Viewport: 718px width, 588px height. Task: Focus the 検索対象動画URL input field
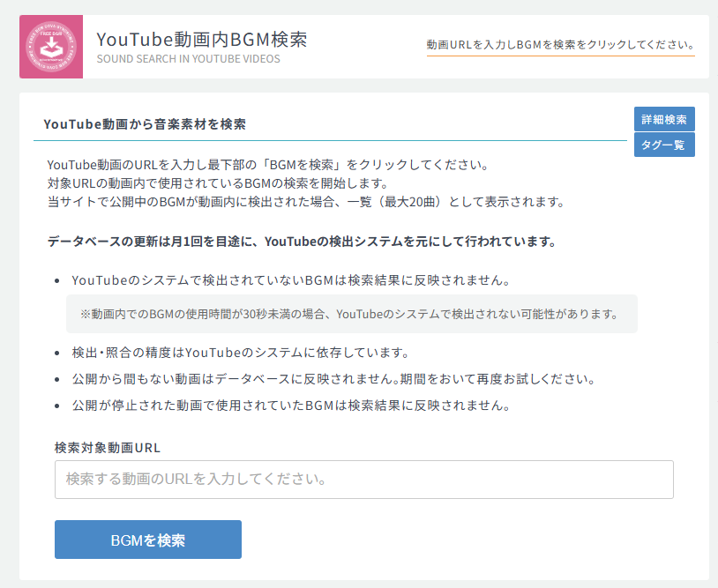364,479
